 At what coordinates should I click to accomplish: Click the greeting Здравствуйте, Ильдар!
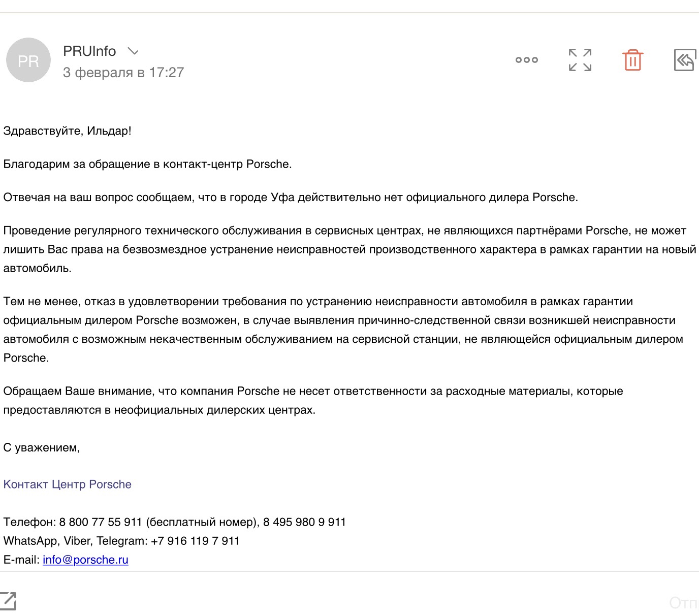(x=67, y=131)
